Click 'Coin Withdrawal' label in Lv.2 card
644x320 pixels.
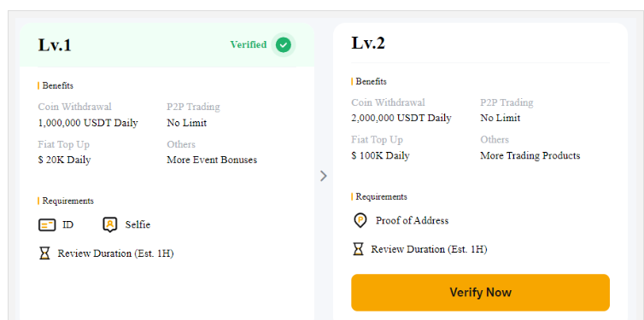(388, 102)
